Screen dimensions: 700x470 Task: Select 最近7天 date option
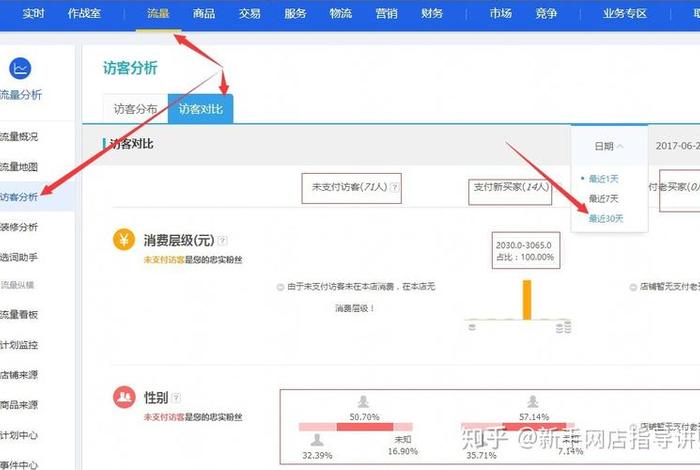point(603,199)
